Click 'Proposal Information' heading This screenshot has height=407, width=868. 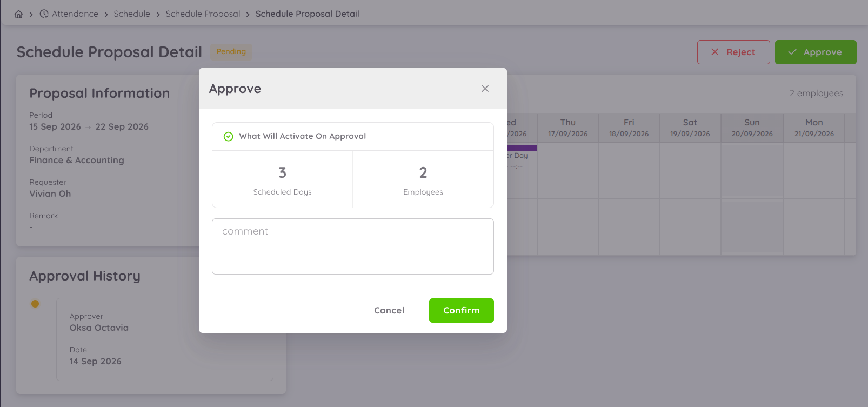point(99,94)
